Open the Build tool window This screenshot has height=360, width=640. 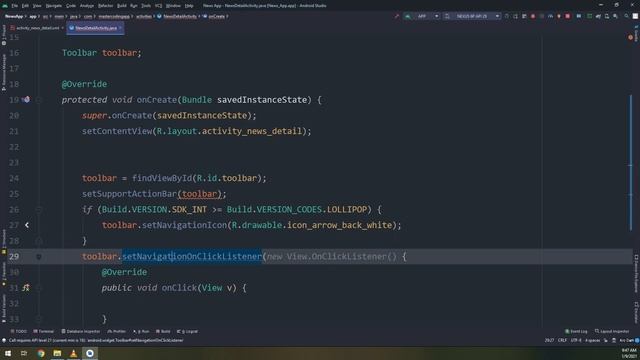click(163, 331)
